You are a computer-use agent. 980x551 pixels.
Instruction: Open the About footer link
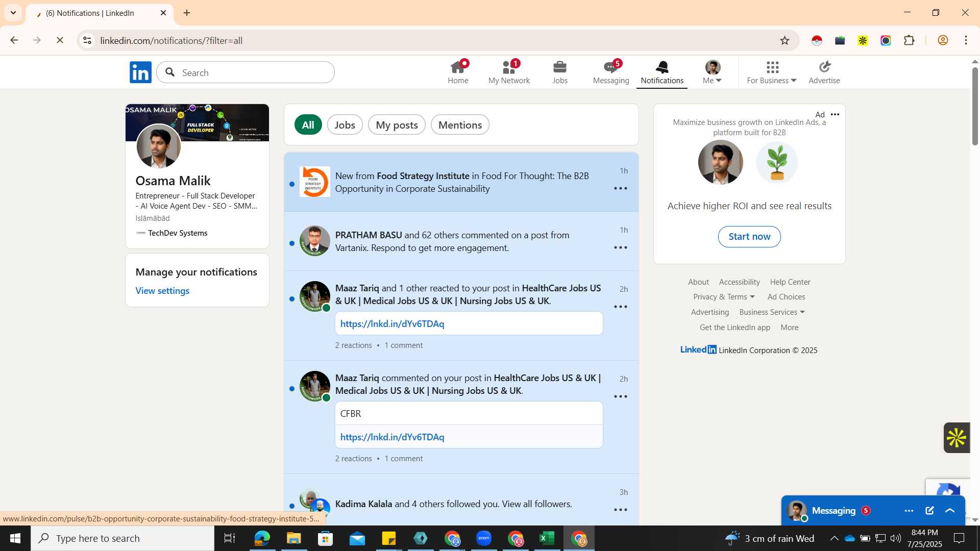698,282
